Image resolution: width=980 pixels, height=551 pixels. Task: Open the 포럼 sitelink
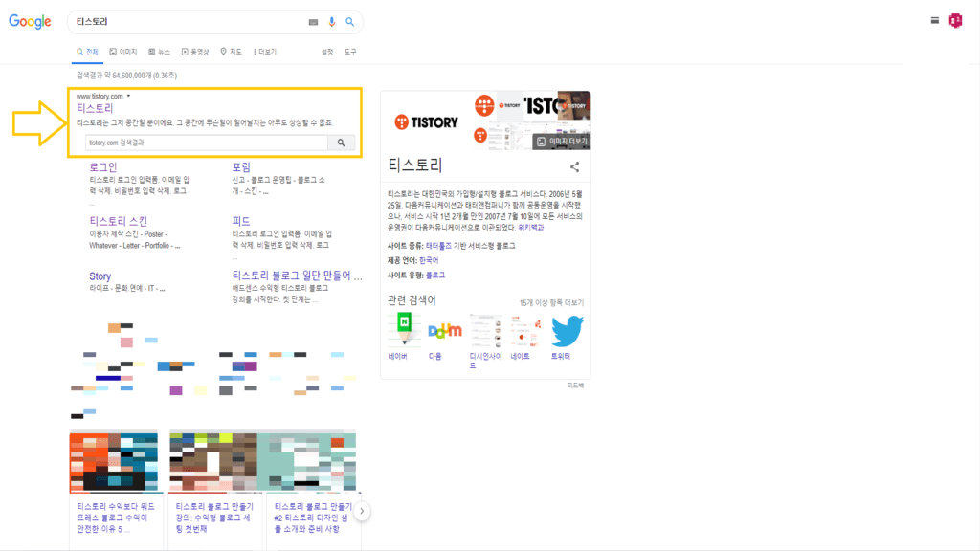pos(241,166)
